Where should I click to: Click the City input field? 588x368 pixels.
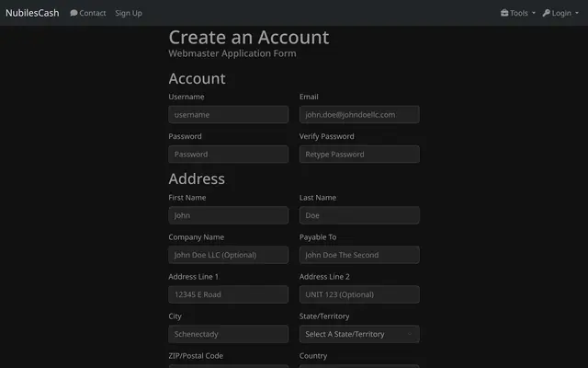point(229,334)
